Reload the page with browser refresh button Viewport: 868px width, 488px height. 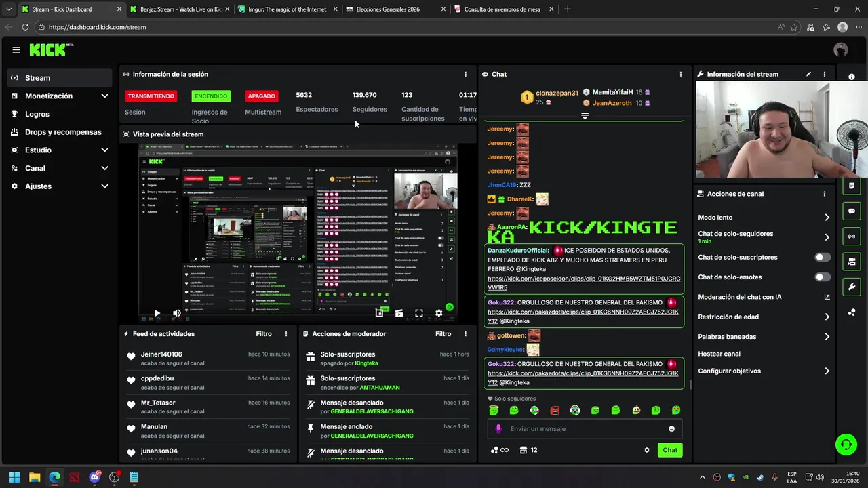pos(25,27)
